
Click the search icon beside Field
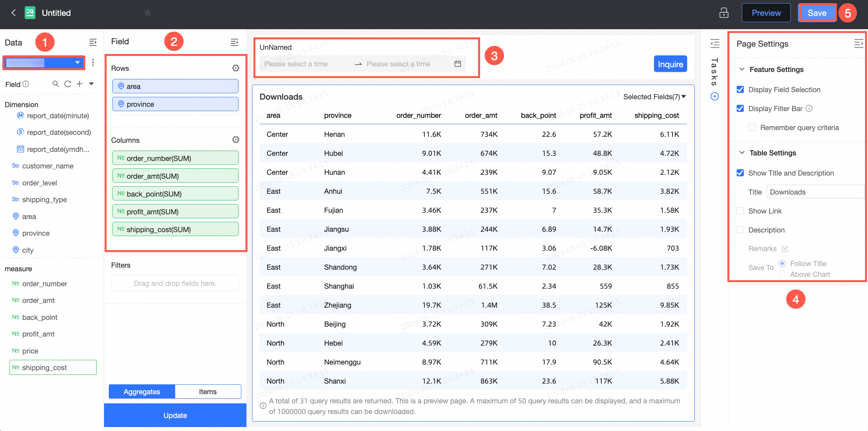[x=56, y=84]
